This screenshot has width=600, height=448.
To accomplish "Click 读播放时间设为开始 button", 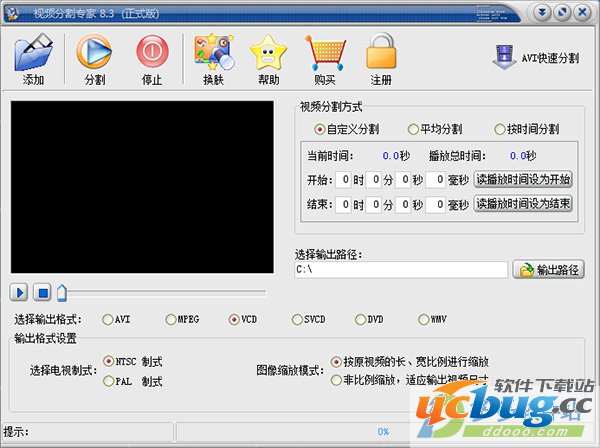I will click(x=523, y=179).
